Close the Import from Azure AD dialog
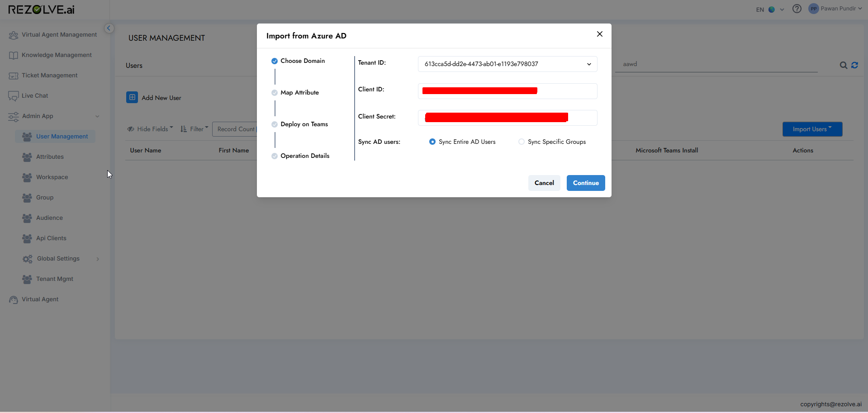Image resolution: width=868 pixels, height=413 pixels. click(x=600, y=34)
